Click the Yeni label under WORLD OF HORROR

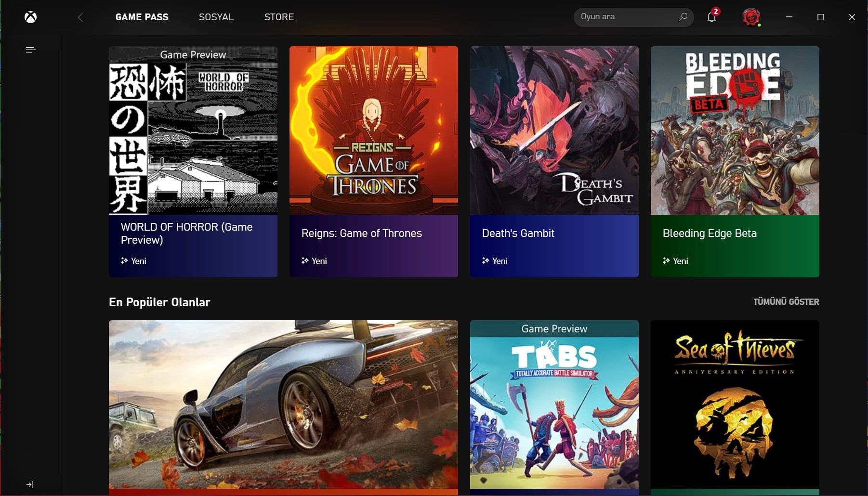(138, 261)
